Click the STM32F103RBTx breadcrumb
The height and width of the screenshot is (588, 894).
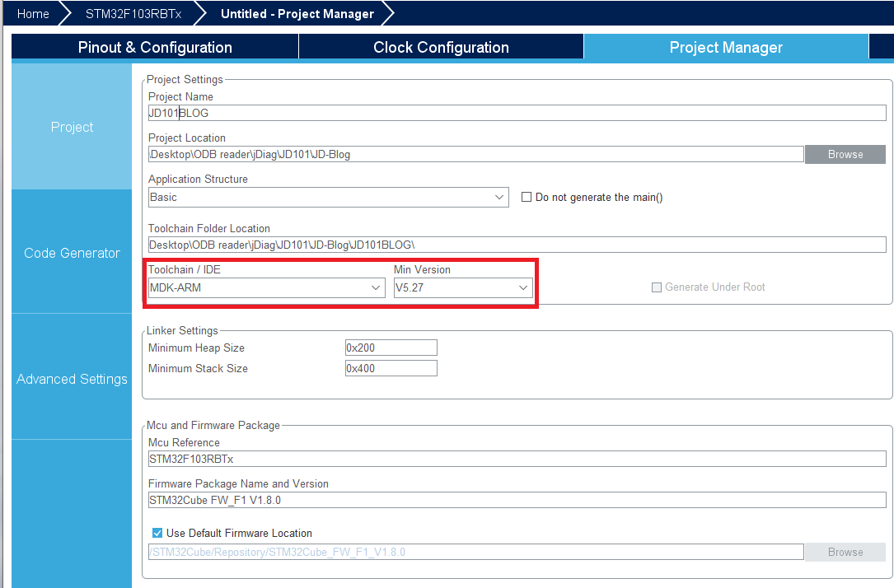pyautogui.click(x=133, y=14)
